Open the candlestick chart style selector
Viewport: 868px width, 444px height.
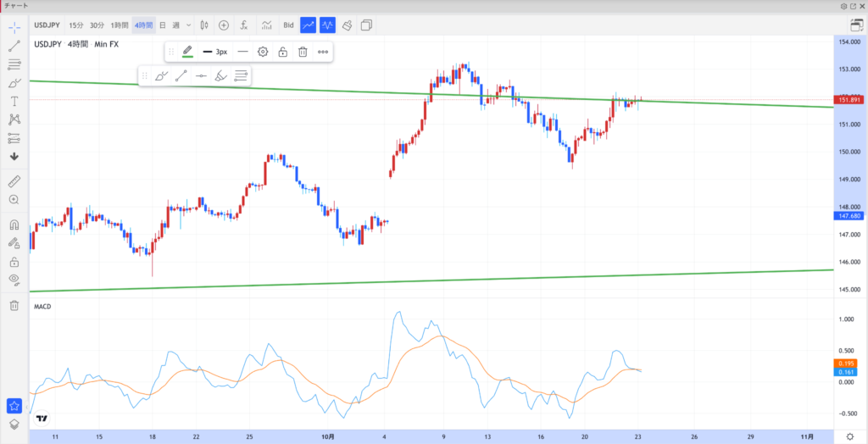coord(203,25)
